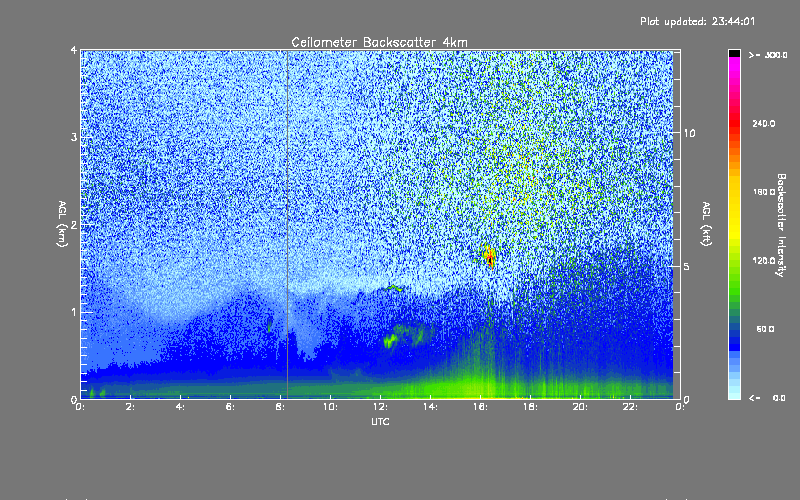800x500 pixels.
Task: Click the '14:' tick on the UTC axis
Action: pyautogui.click(x=430, y=407)
